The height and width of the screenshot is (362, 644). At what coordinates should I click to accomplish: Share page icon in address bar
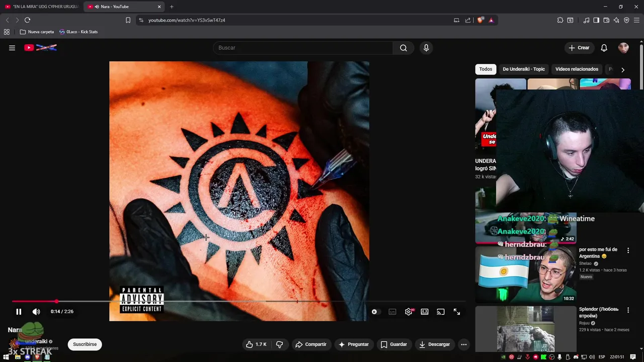[x=468, y=20]
